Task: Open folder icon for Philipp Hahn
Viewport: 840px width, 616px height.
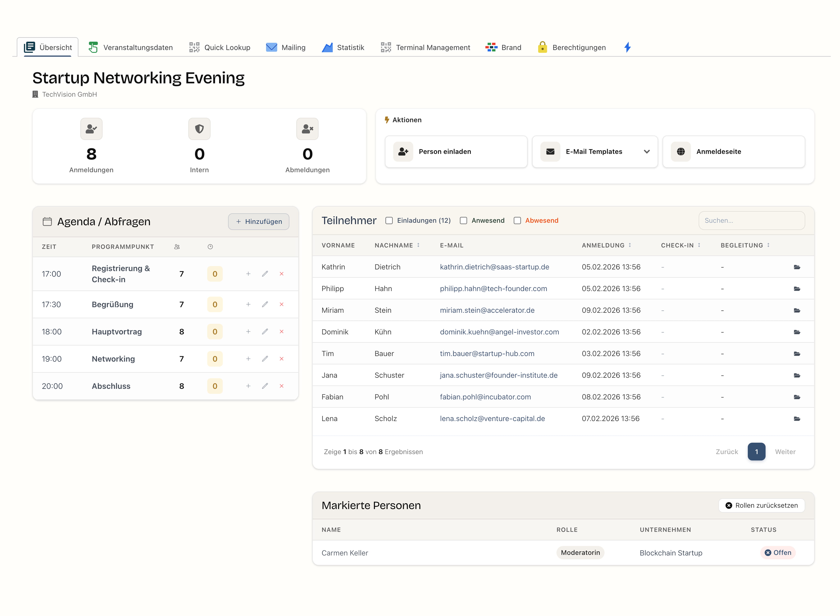Action: click(797, 289)
